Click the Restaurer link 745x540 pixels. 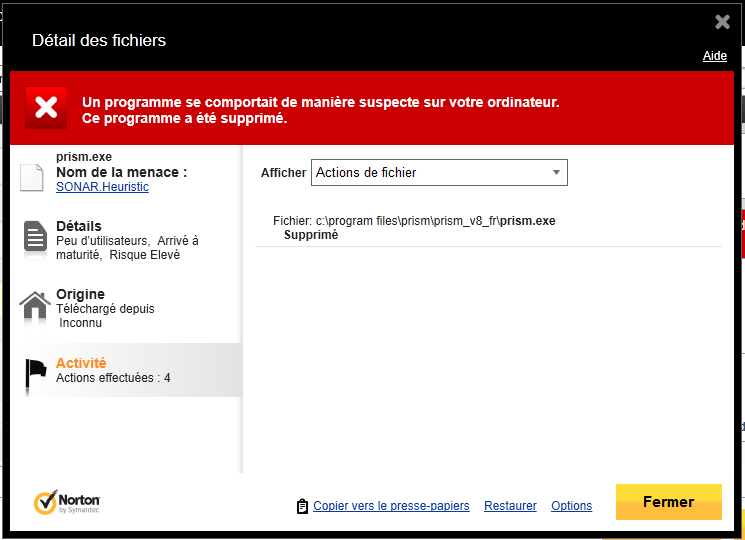coord(510,506)
